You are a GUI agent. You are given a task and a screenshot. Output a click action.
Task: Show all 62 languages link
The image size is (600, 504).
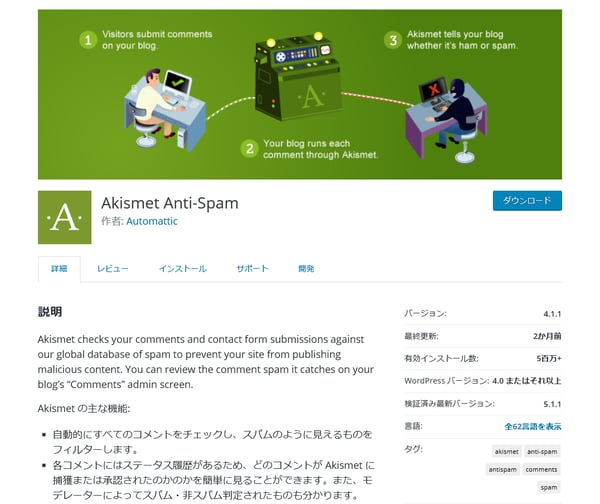tap(533, 426)
